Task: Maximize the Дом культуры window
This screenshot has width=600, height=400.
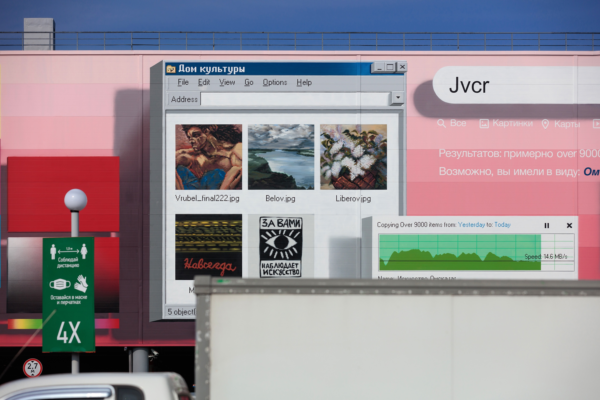Action: [389, 67]
